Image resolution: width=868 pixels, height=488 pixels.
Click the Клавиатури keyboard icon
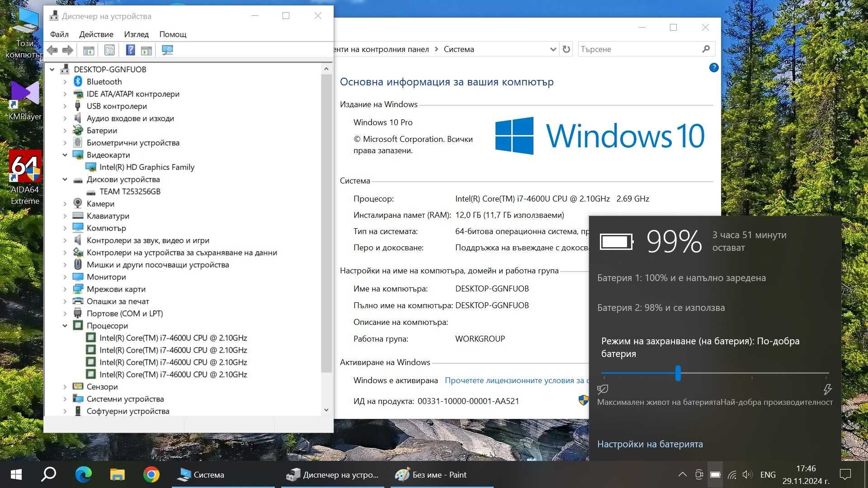click(x=78, y=216)
